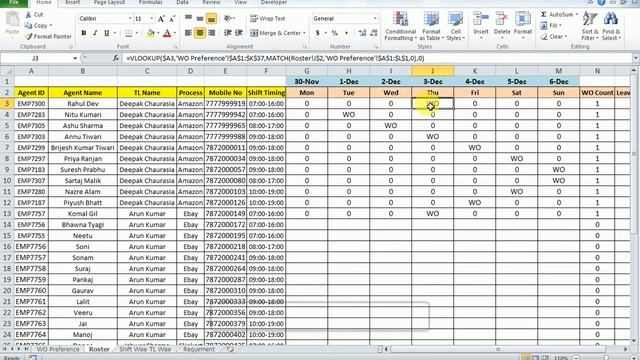This screenshot has width=640, height=360.
Task: Align text right
Action: coord(211,33)
